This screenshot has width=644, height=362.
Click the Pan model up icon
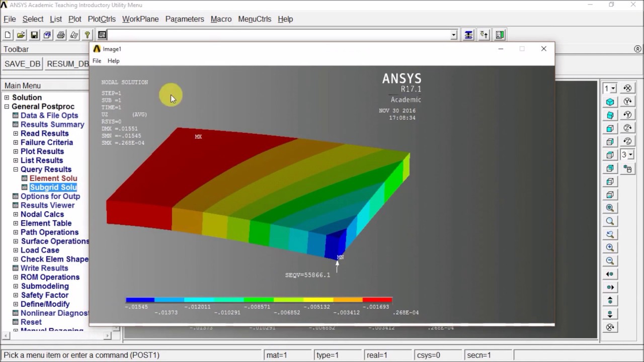pyautogui.click(x=610, y=301)
